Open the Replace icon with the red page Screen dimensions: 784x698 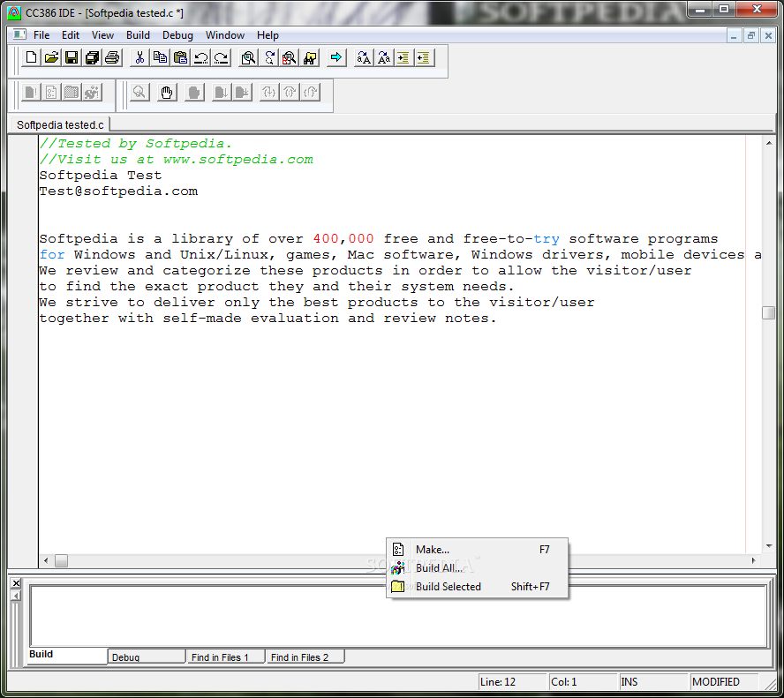tap(289, 58)
